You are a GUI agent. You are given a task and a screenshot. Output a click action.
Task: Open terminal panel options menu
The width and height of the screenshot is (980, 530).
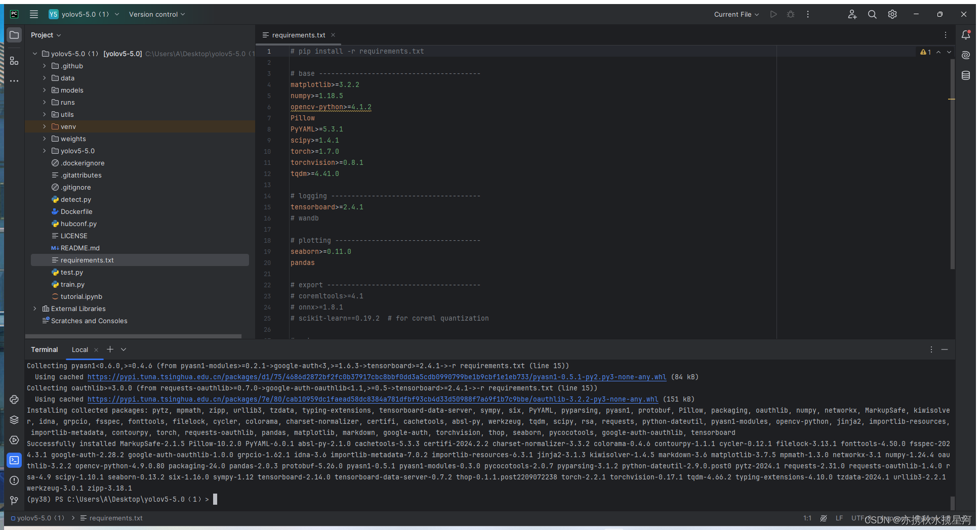pyautogui.click(x=931, y=349)
